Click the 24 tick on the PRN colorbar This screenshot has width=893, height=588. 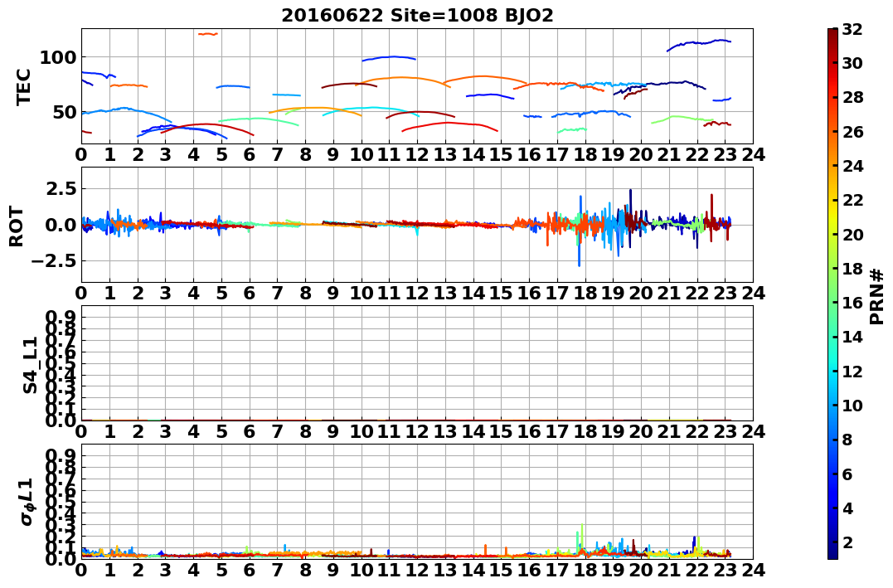pos(852,166)
